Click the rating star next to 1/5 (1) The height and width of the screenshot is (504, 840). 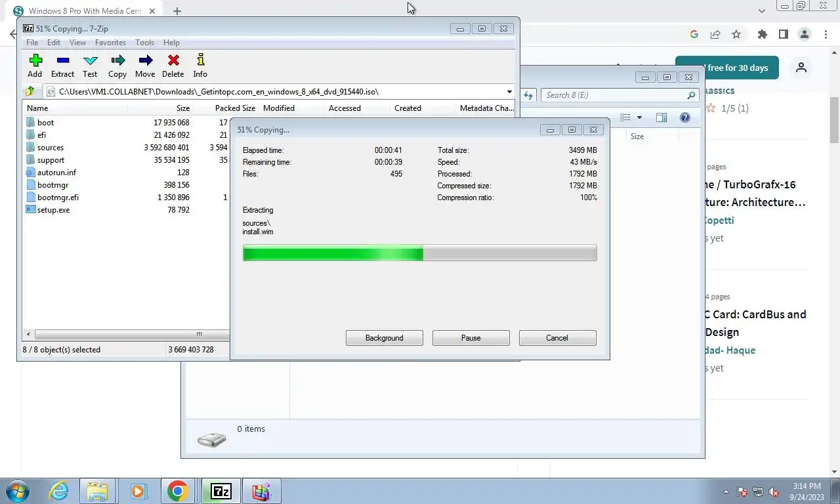(x=710, y=108)
